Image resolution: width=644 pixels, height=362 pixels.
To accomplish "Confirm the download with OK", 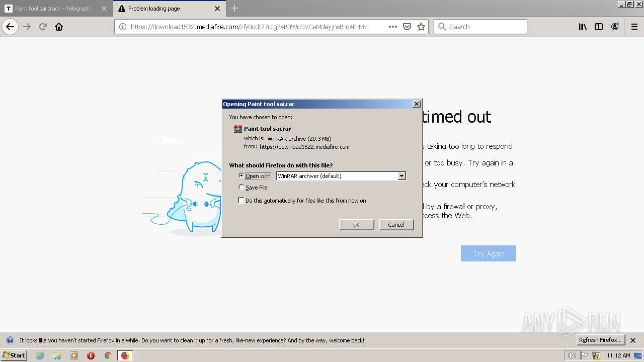I will pos(356,225).
